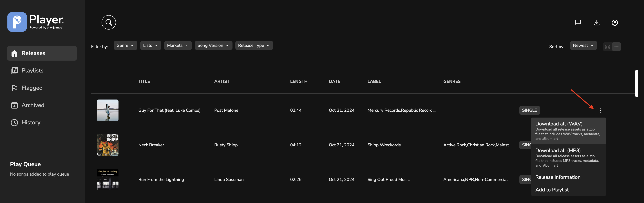Screen dimensions: 644x203
Task: Expand the Release Type filter dropdown
Action: [254, 45]
